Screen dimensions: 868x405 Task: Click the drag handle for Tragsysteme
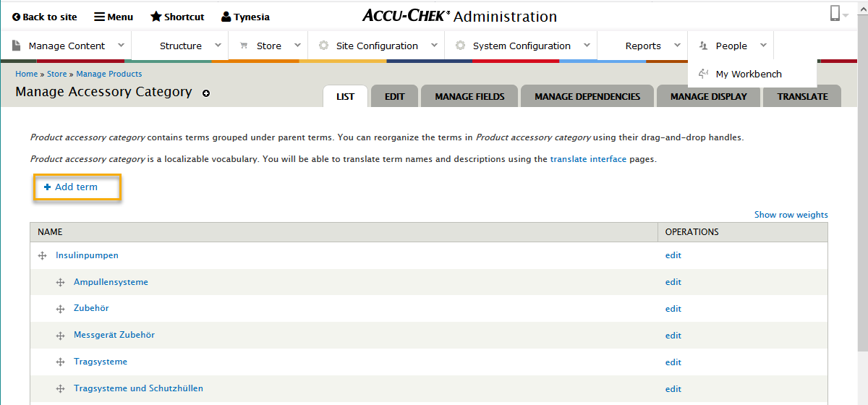(x=61, y=362)
